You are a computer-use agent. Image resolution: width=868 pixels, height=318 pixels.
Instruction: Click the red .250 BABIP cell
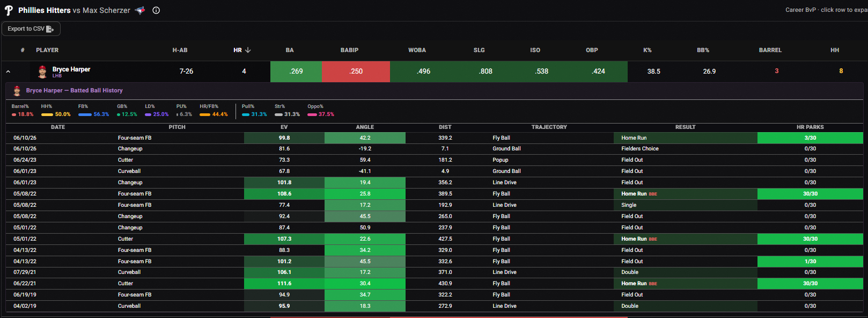coord(356,71)
